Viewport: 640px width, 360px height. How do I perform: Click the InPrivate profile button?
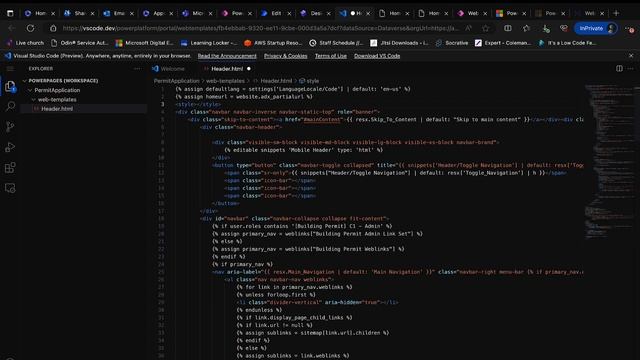(596, 28)
